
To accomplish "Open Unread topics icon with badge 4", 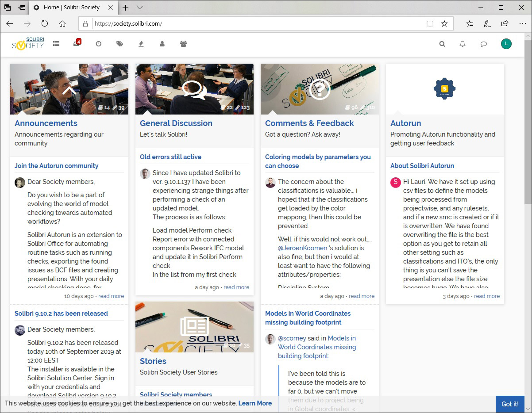I will point(77,43).
